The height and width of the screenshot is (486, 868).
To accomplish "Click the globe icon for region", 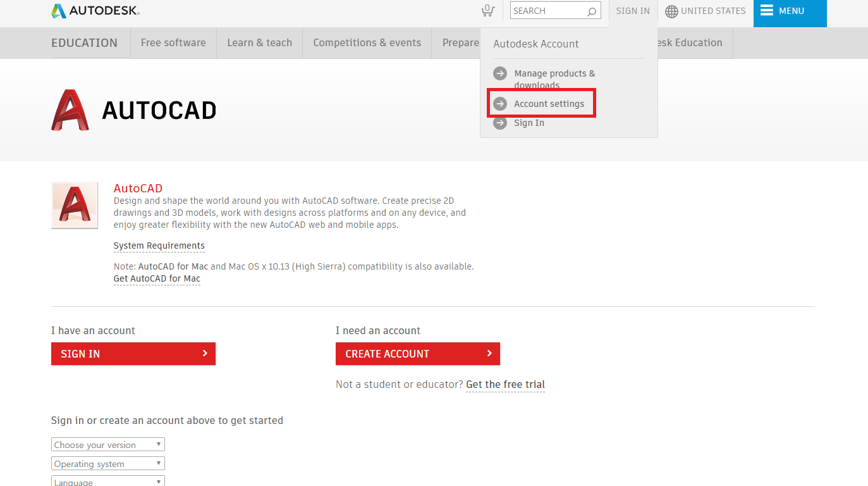I will (x=671, y=11).
